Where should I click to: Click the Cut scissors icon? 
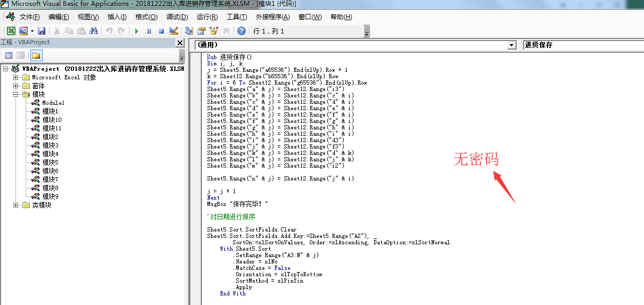coord(57,31)
